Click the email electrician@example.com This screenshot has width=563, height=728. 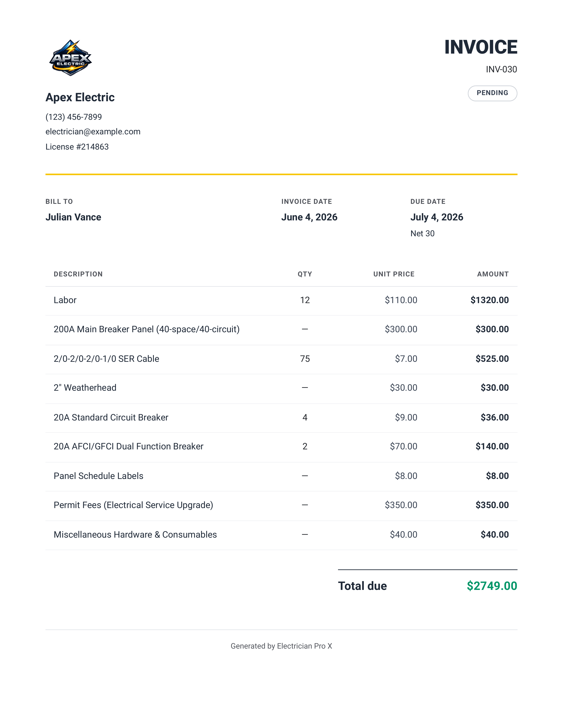(x=93, y=132)
